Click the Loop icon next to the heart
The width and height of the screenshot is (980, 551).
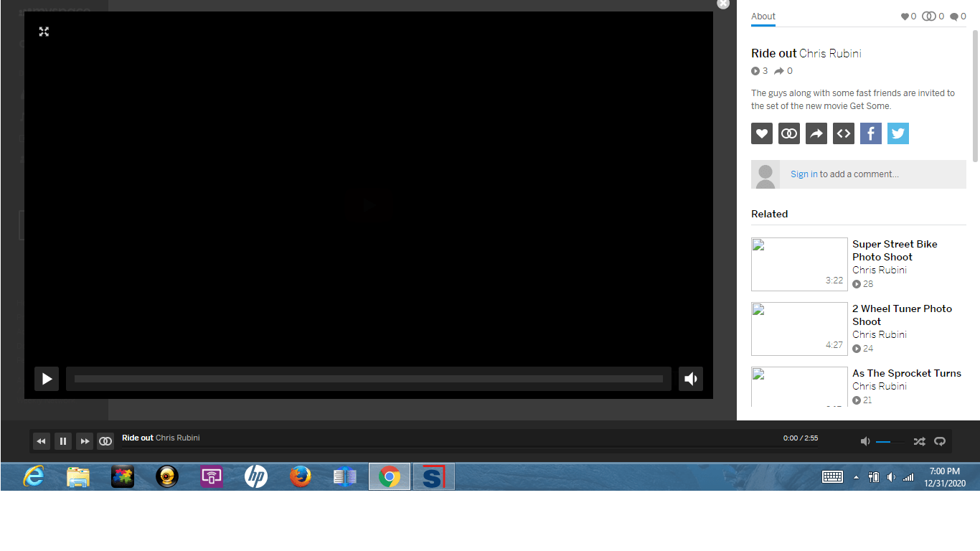(x=788, y=133)
